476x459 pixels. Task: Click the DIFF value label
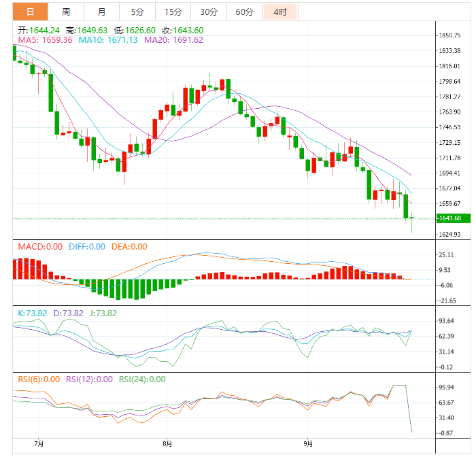(86, 247)
